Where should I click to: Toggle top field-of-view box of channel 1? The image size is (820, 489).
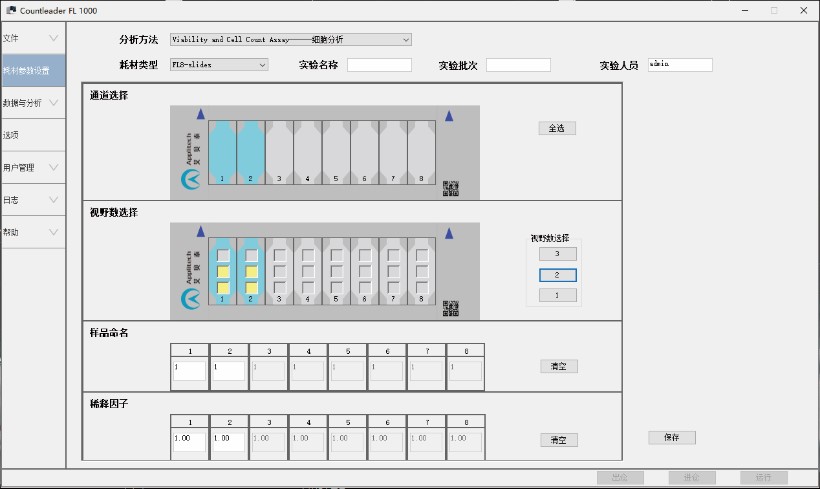(224, 255)
